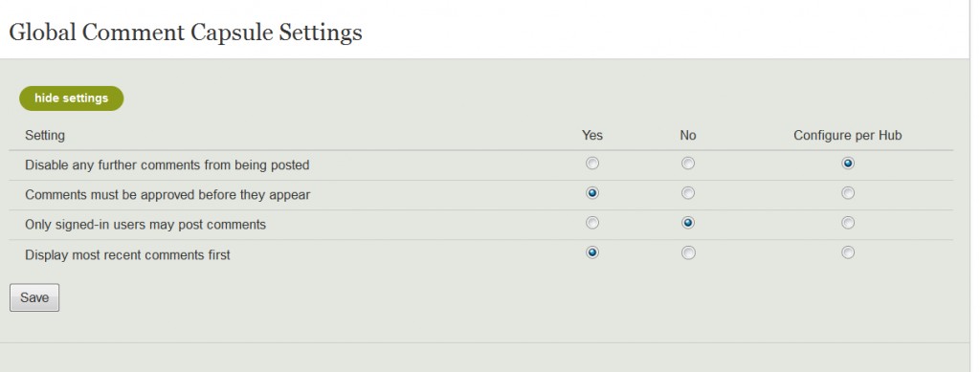The height and width of the screenshot is (372, 980).
Task: Choose Configure per Hub for disabling comments
Action: [848, 164]
